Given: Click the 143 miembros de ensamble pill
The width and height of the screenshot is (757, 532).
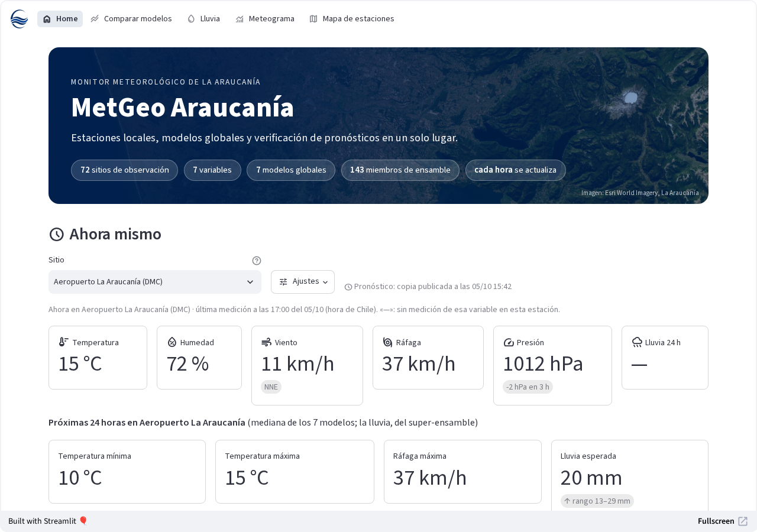Looking at the screenshot, I should pyautogui.click(x=400, y=170).
